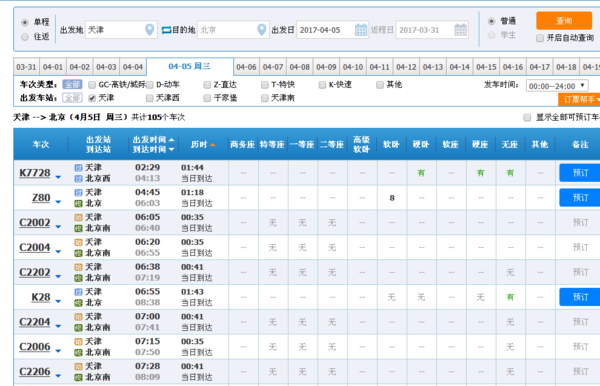This screenshot has height=386, width=600.
Task: Expand stop details arrow for C2004
Action: [x=58, y=252]
